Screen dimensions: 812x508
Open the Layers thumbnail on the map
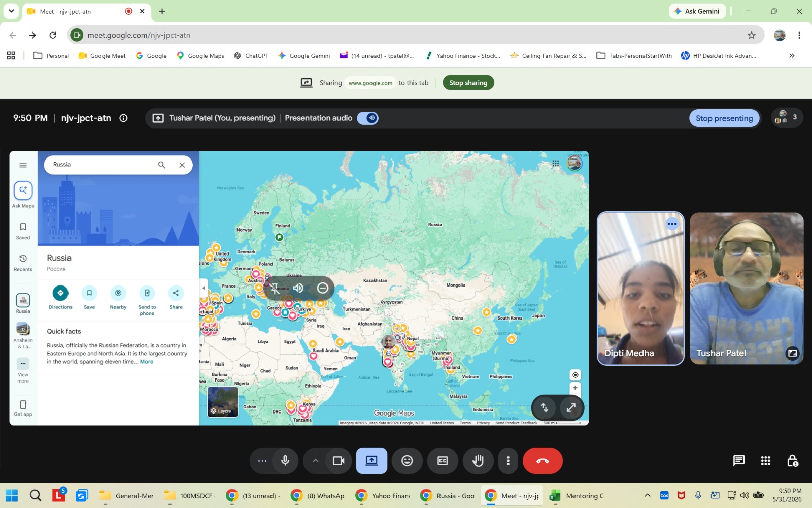[223, 402]
